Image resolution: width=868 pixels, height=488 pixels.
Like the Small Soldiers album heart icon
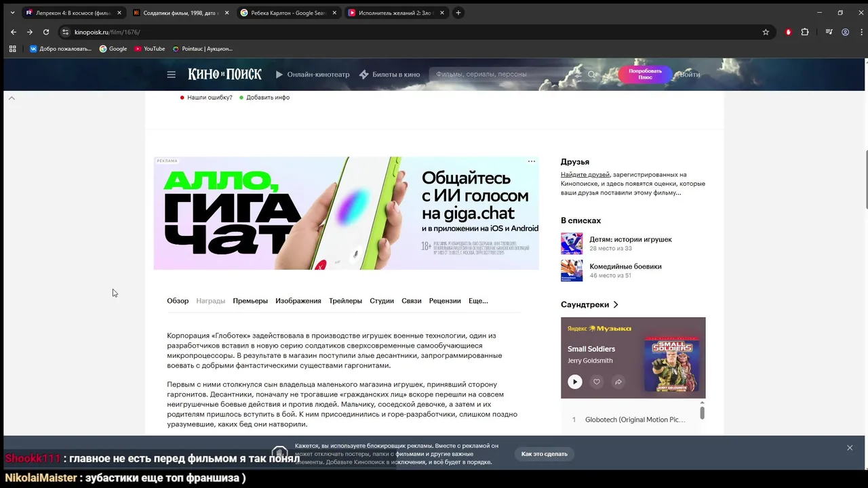click(597, 382)
